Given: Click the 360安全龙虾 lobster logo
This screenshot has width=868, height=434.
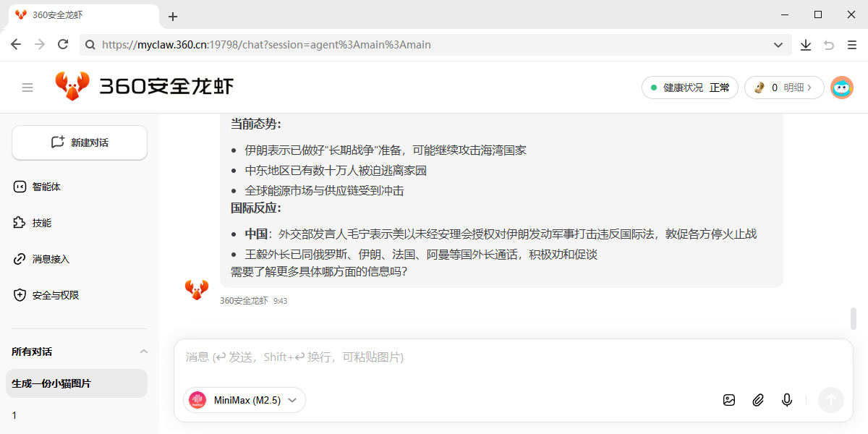Looking at the screenshot, I should [72, 87].
